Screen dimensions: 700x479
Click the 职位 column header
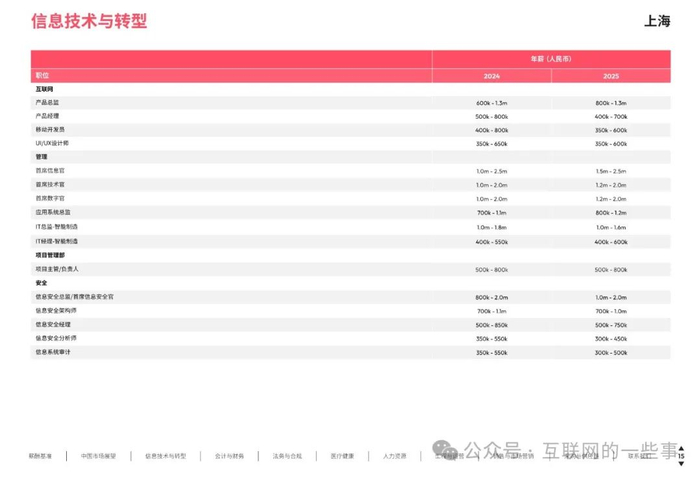coord(42,75)
